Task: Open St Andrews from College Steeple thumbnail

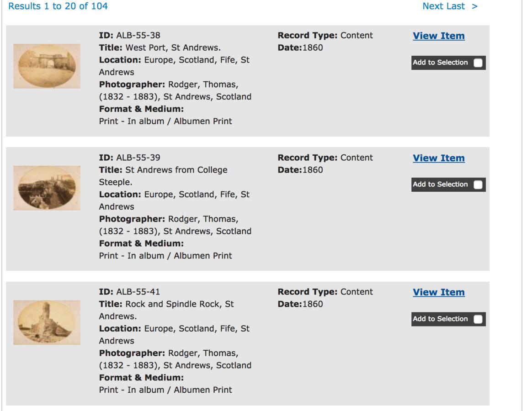Action: [x=47, y=188]
